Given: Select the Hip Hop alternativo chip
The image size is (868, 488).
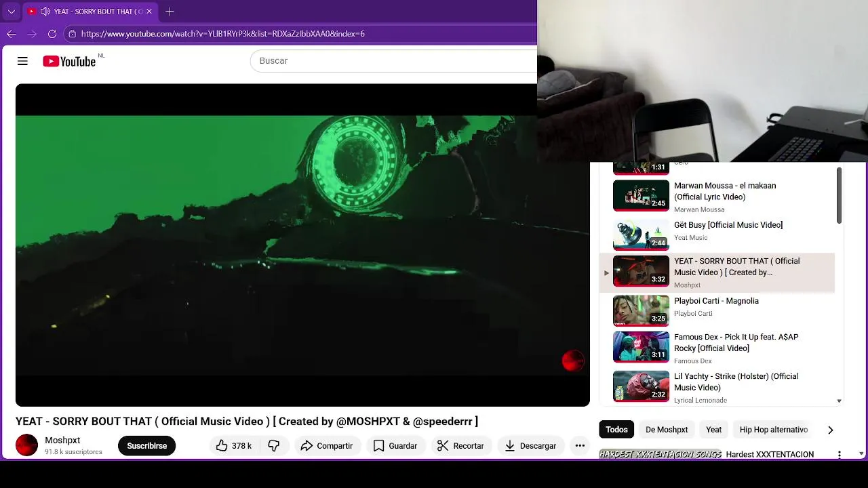Looking at the screenshot, I should tap(773, 429).
